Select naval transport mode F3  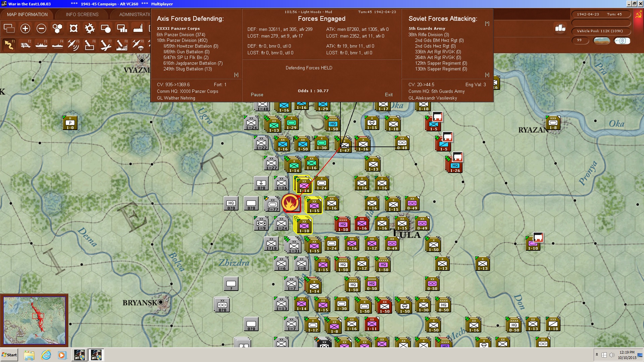[41, 45]
